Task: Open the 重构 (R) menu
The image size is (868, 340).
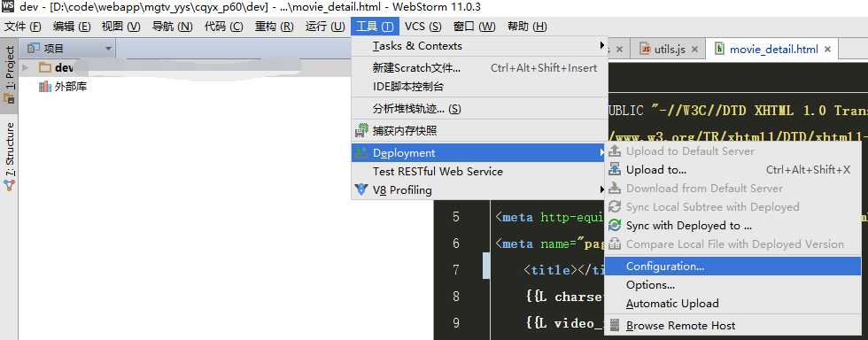Action: [274, 27]
